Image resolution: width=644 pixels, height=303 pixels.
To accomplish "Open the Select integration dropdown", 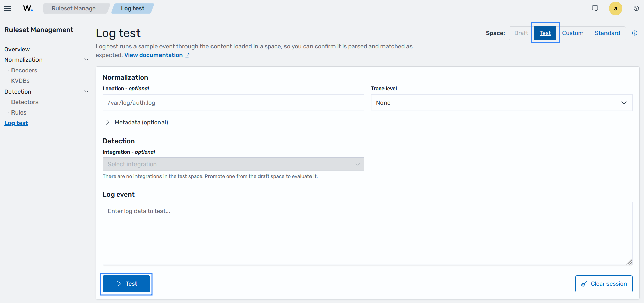I will [233, 164].
